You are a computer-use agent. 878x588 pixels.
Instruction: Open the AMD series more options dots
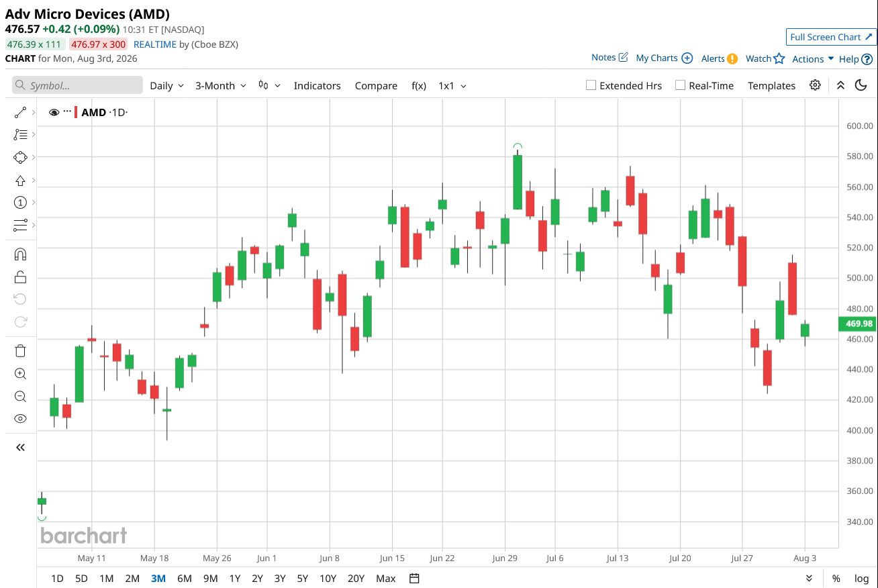tap(67, 111)
